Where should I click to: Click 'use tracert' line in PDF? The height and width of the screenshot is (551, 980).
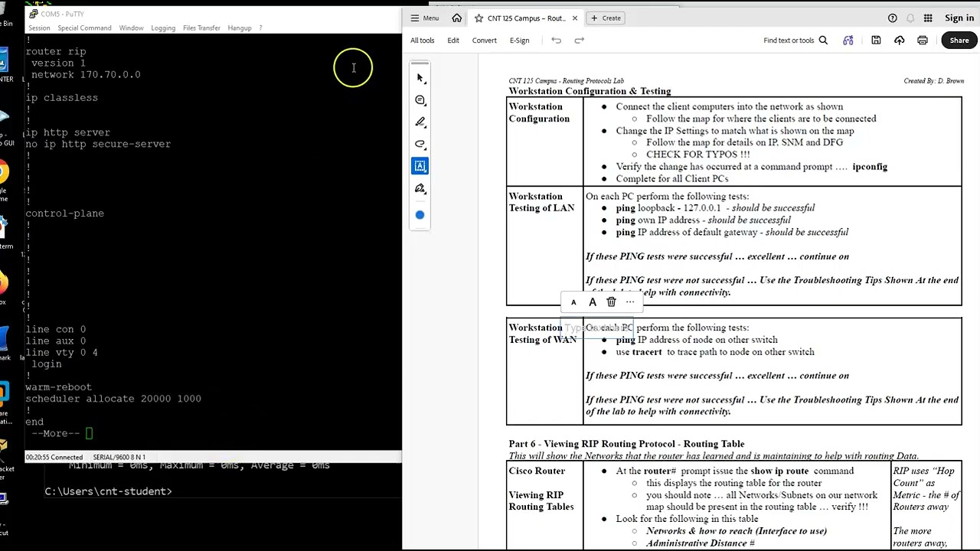(715, 352)
